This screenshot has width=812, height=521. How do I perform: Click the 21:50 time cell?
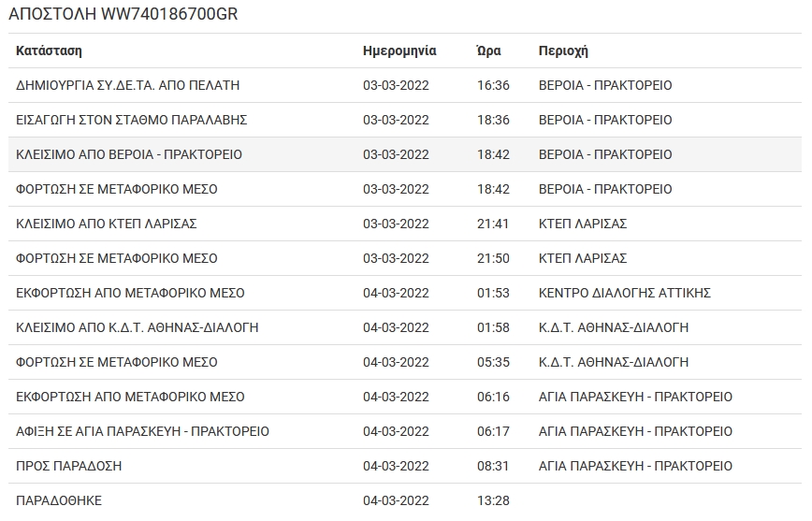493,258
